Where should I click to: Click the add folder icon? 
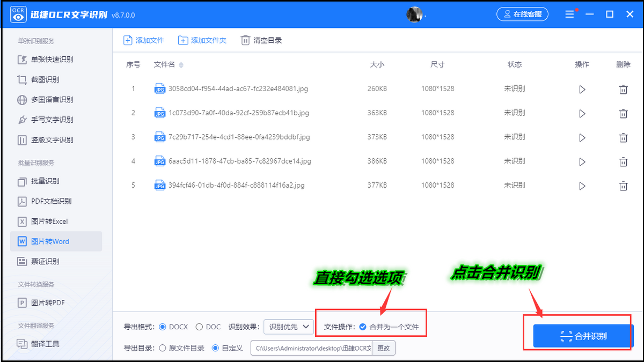183,40
